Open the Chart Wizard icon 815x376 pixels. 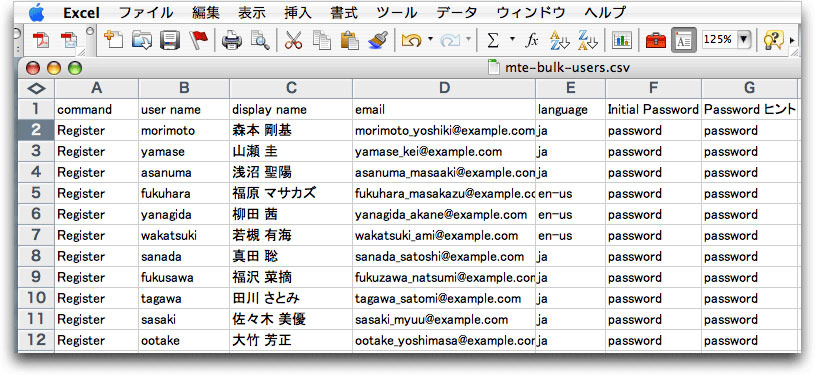[622, 40]
